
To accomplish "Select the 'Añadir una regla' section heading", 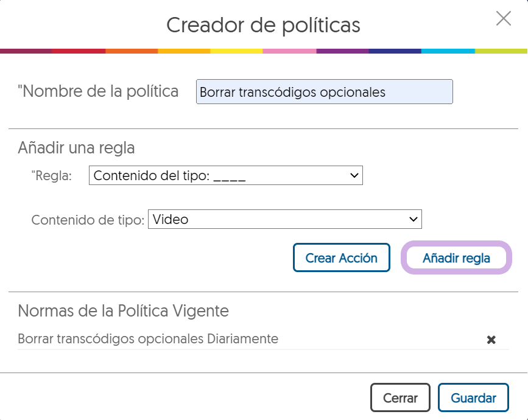I will [x=76, y=148].
